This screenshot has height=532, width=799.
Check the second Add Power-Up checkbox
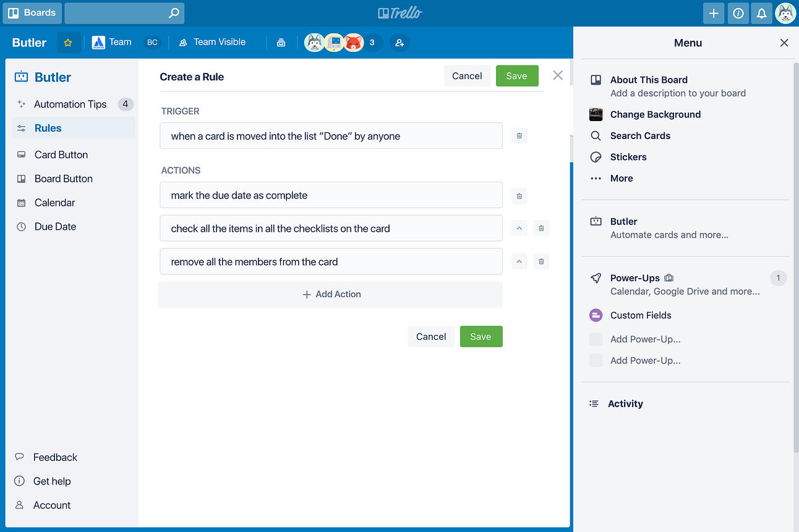point(595,360)
